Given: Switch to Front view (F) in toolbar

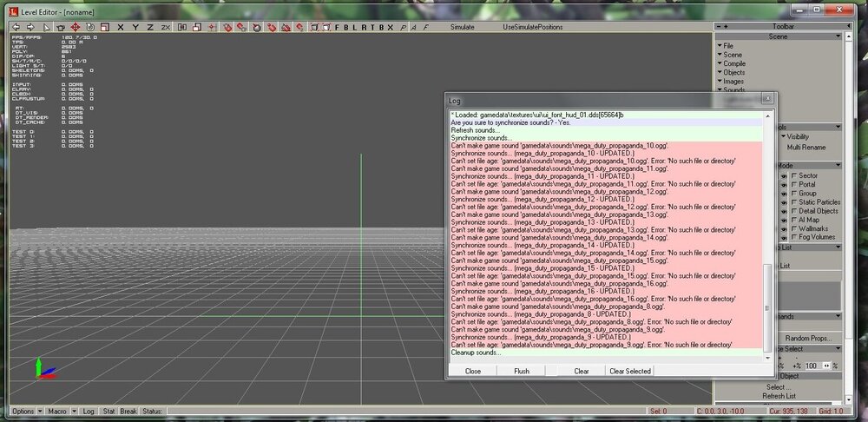Looking at the screenshot, I should point(339,27).
